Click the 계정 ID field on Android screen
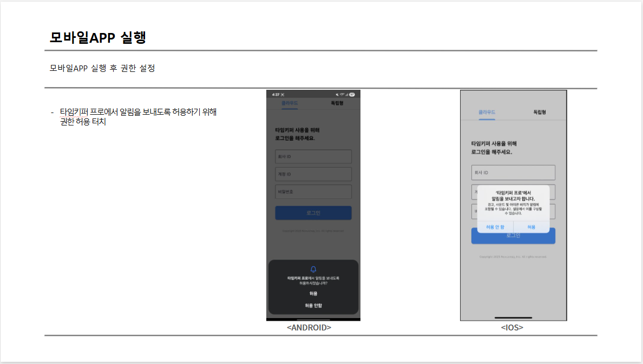Image resolution: width=643 pixels, height=364 pixels. tap(313, 174)
